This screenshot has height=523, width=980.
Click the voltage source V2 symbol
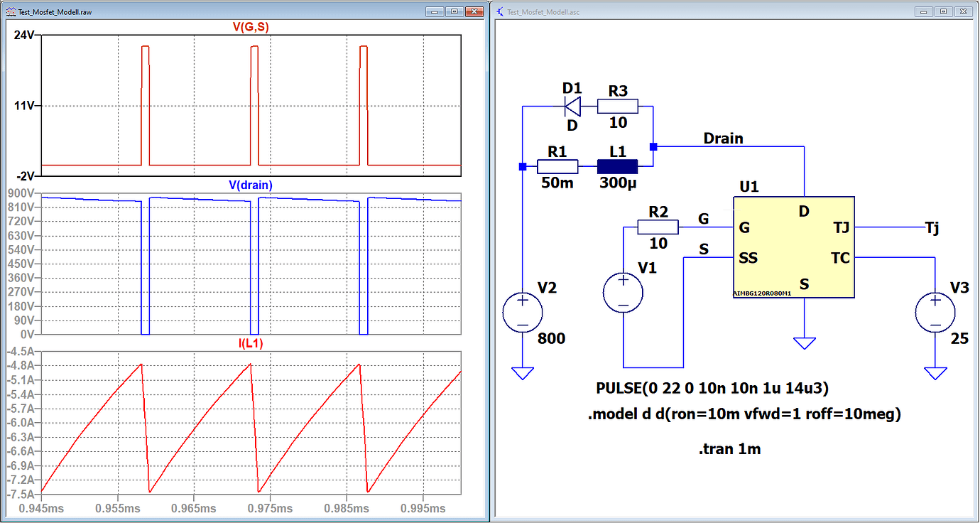point(523,311)
